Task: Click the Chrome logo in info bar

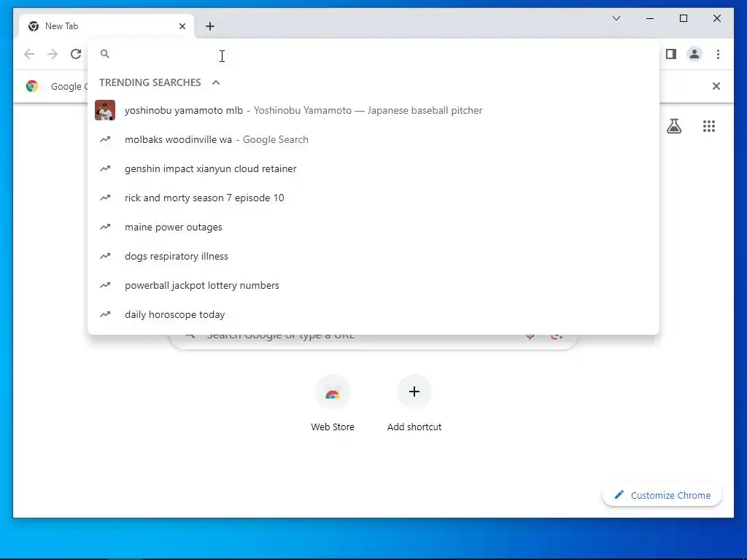Action: point(32,86)
